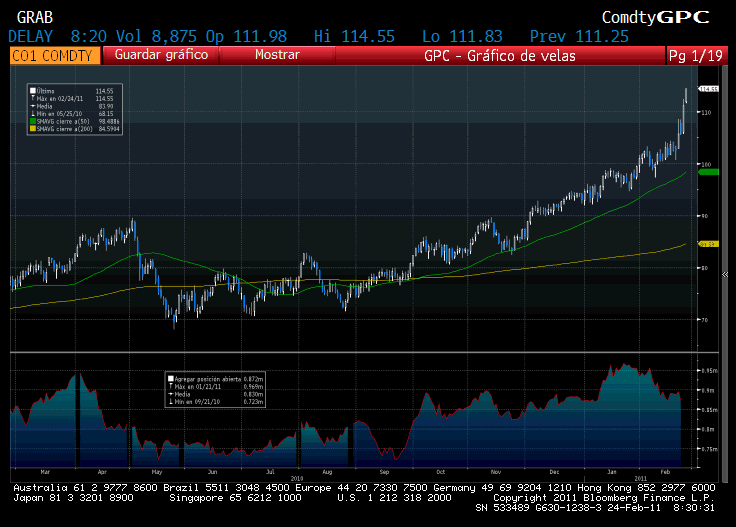Click the SMAVG cierre a(50) legend text
The height and width of the screenshot is (527, 736).
click(63, 121)
